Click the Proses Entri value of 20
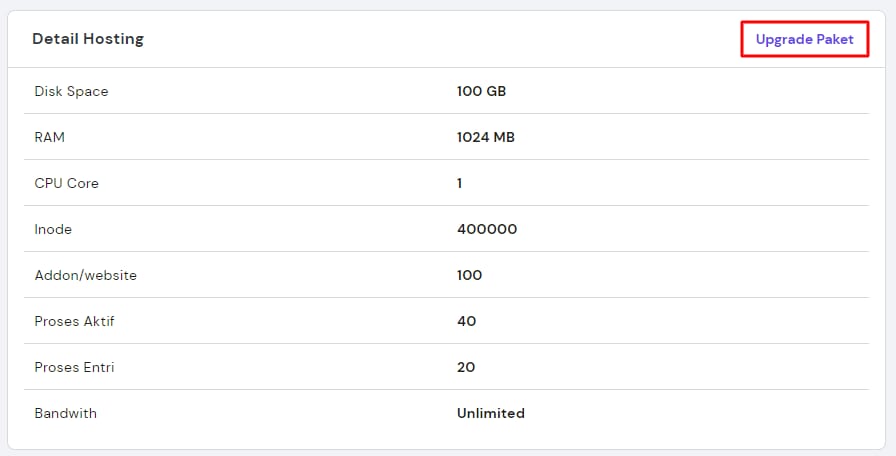Screen dimensions: 896x456 (x=466, y=367)
